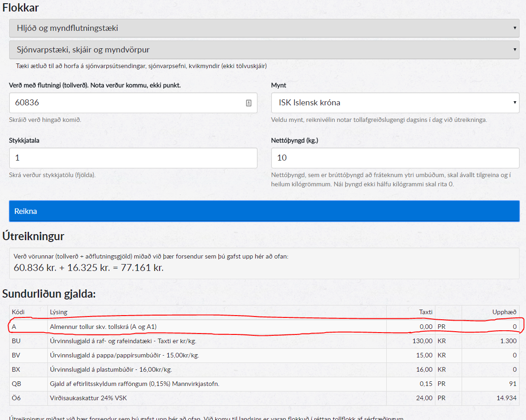Click the Kódi column header

point(19,312)
